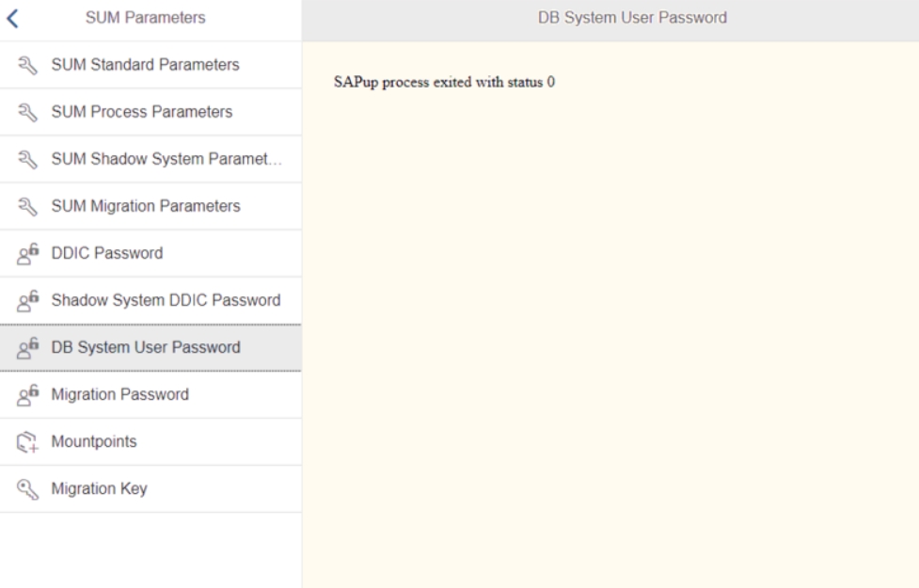Open SUM Shadow System Parameters item
Image resolution: width=919 pixels, height=588 pixels.
point(151,159)
